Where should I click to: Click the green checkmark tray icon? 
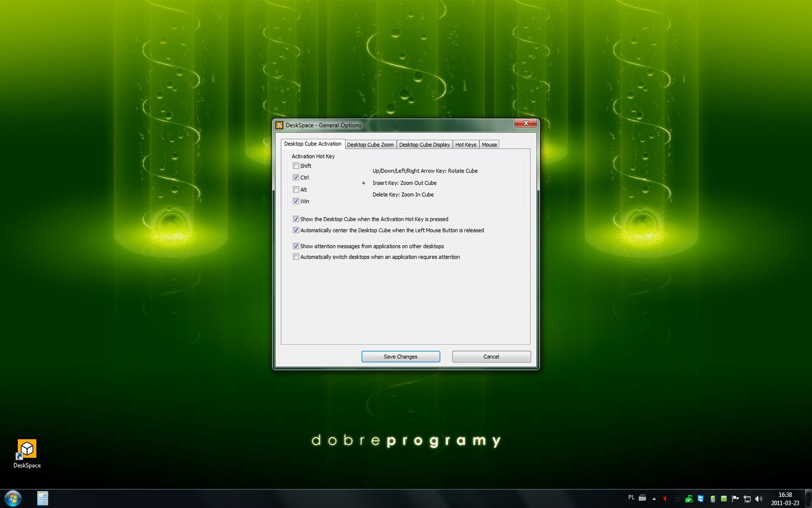[689, 499]
